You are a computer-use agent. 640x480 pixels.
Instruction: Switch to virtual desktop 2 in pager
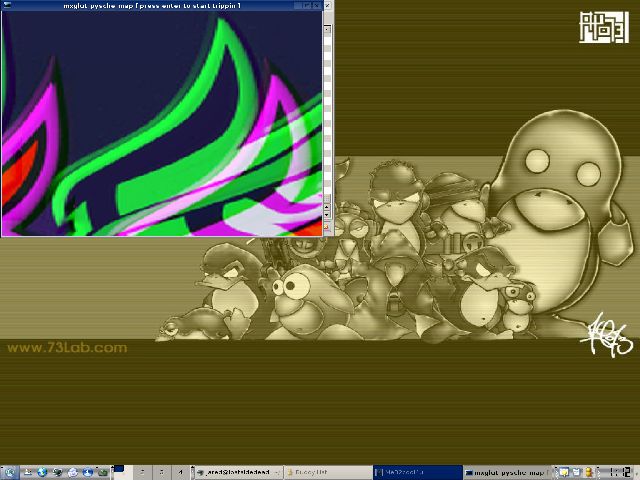coord(142,472)
